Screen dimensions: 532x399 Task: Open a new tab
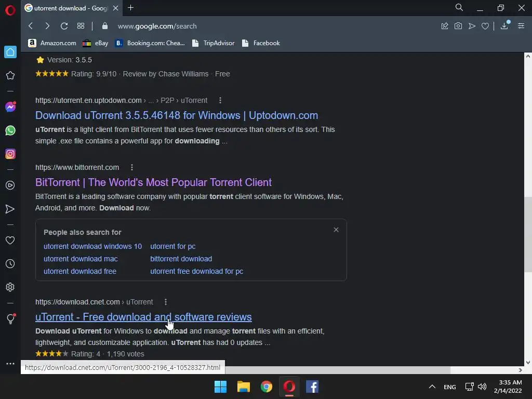click(x=130, y=7)
